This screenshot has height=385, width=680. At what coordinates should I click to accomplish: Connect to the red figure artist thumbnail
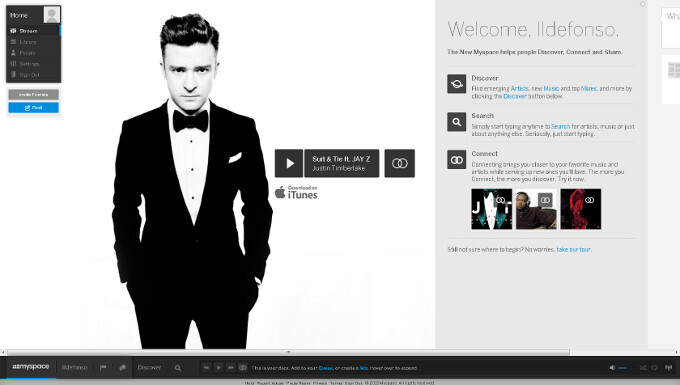point(589,200)
